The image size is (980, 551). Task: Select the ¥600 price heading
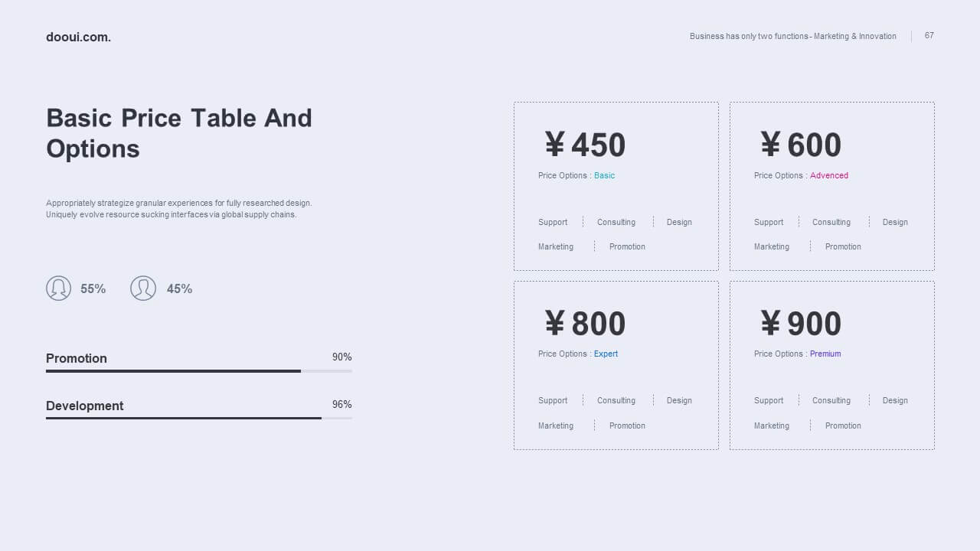coord(801,145)
